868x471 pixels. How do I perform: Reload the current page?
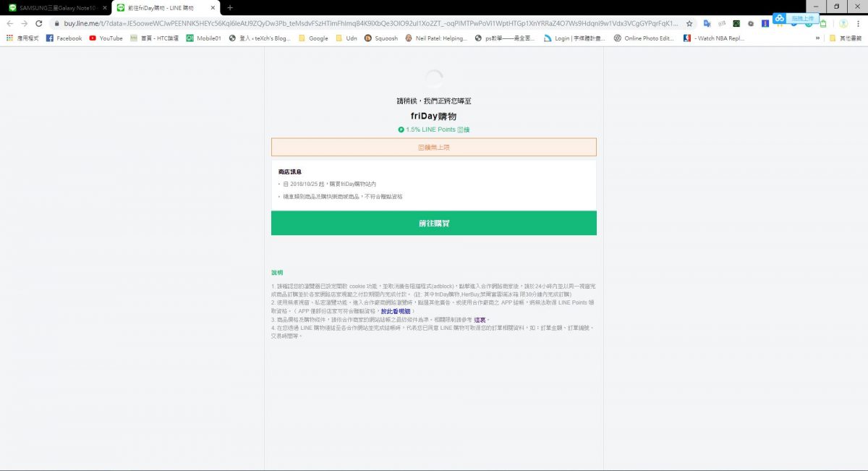point(39,23)
